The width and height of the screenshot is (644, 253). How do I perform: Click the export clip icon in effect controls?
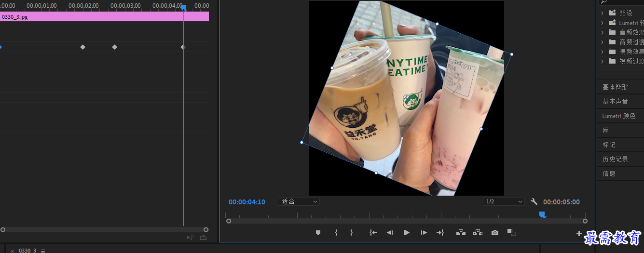point(203,238)
